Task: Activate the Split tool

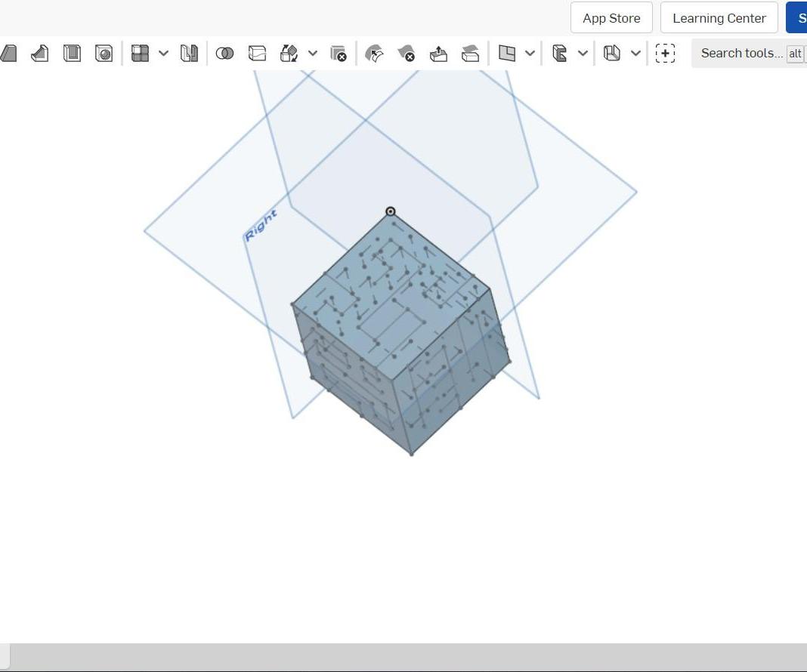Action: tap(257, 53)
